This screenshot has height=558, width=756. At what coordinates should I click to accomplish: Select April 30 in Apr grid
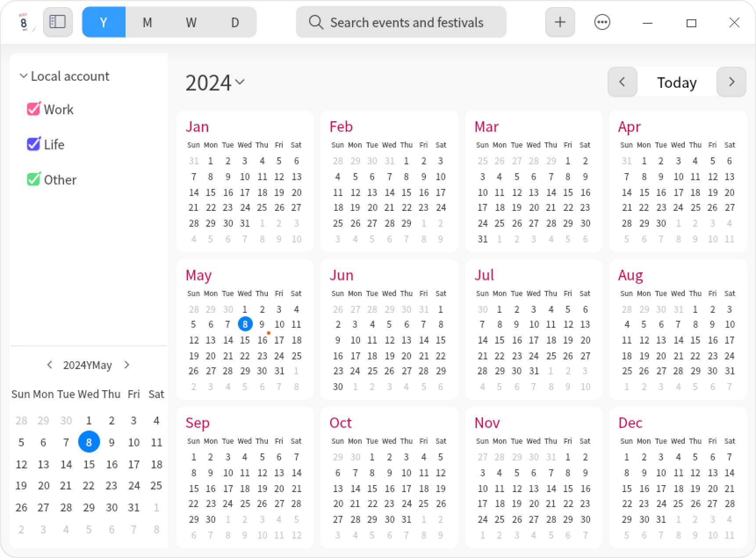(661, 223)
